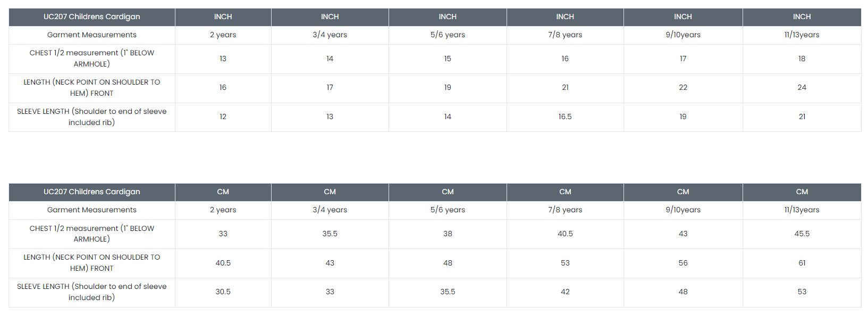Click length value 22 in inch table

(x=683, y=88)
